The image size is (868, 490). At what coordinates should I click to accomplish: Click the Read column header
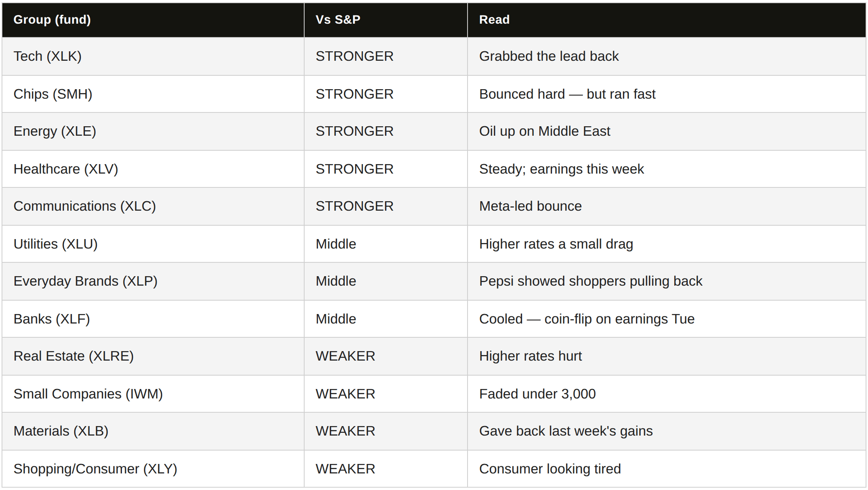pyautogui.click(x=666, y=20)
